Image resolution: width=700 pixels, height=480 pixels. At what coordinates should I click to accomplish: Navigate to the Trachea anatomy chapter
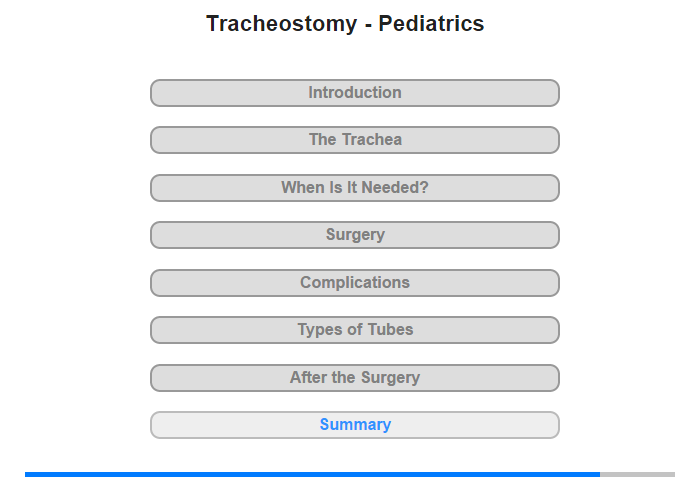click(354, 140)
